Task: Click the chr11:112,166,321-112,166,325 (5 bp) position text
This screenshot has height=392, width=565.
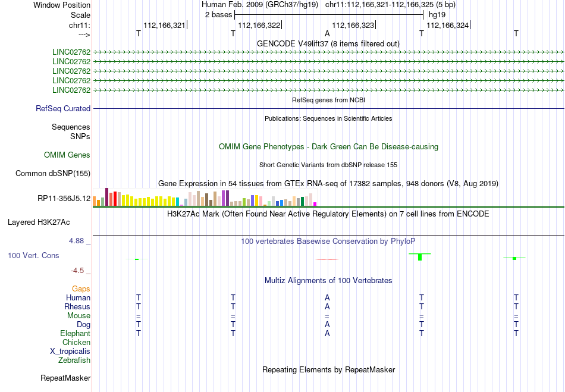Action: (390, 5)
